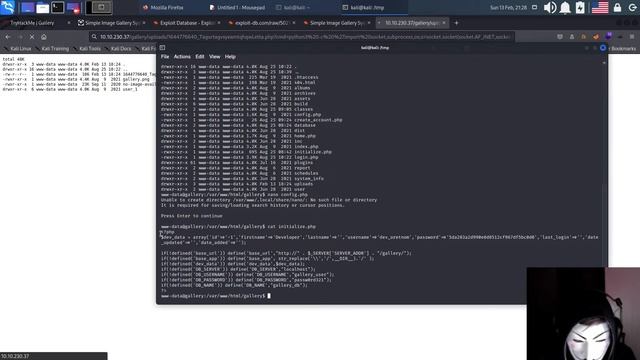Viewport: 640px width, 360px height.
Task: Open terminal Actions menu
Action: click(x=182, y=57)
